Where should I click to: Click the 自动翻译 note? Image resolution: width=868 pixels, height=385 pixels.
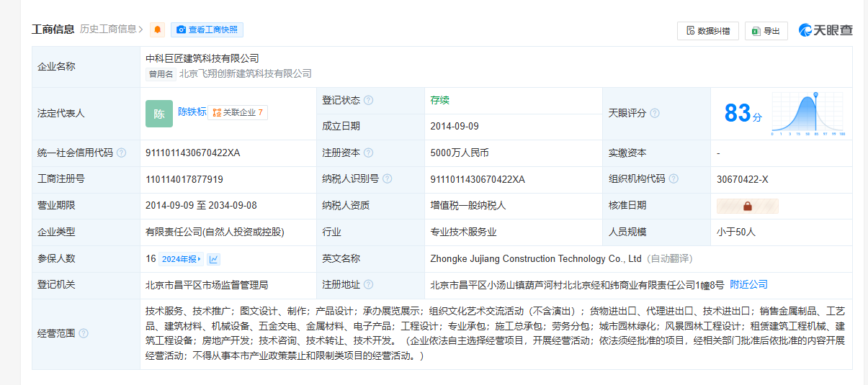pyautogui.click(x=669, y=258)
